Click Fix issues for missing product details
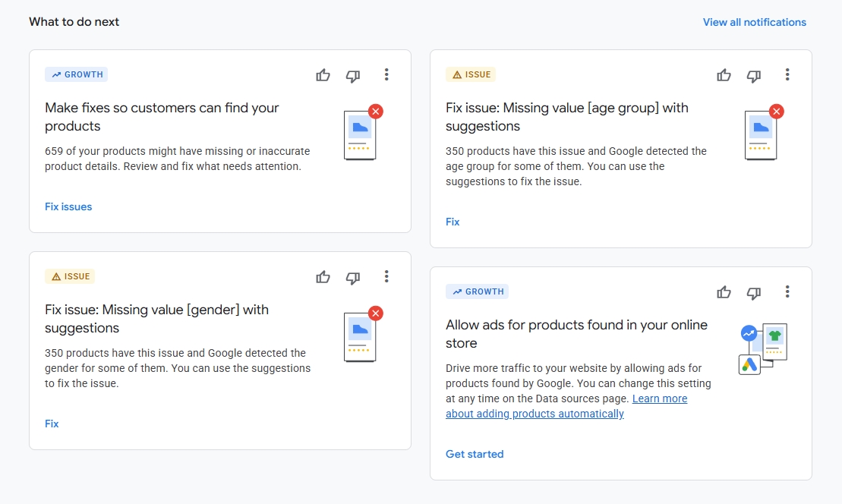Image resolution: width=842 pixels, height=504 pixels. point(68,206)
